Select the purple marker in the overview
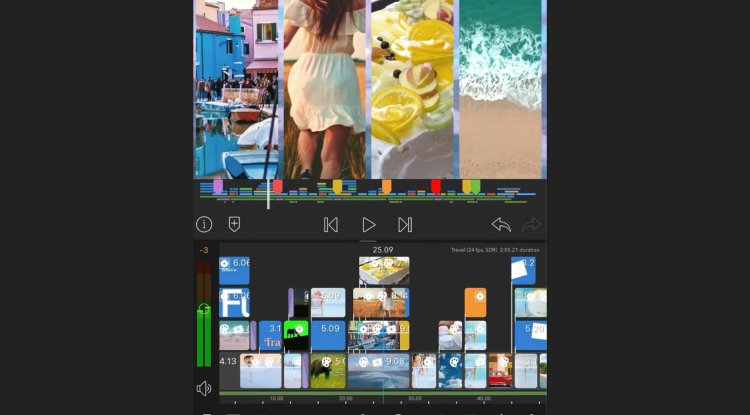750x415 pixels. point(218,186)
